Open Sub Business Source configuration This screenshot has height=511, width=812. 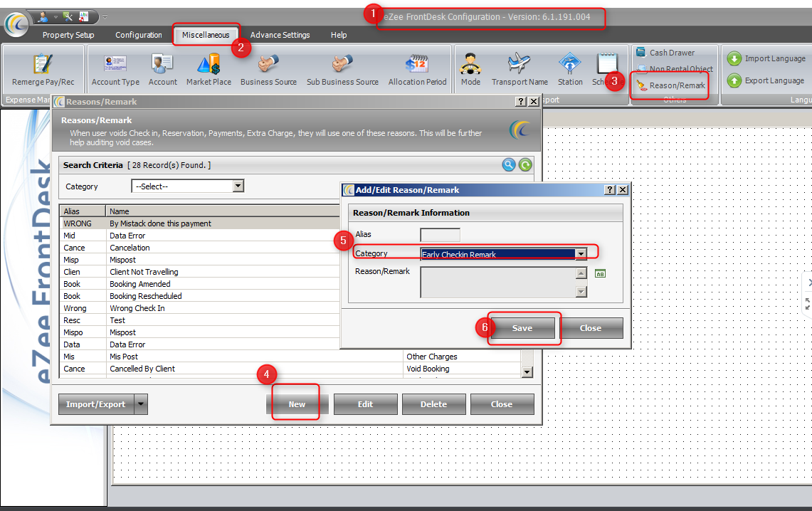click(342, 69)
